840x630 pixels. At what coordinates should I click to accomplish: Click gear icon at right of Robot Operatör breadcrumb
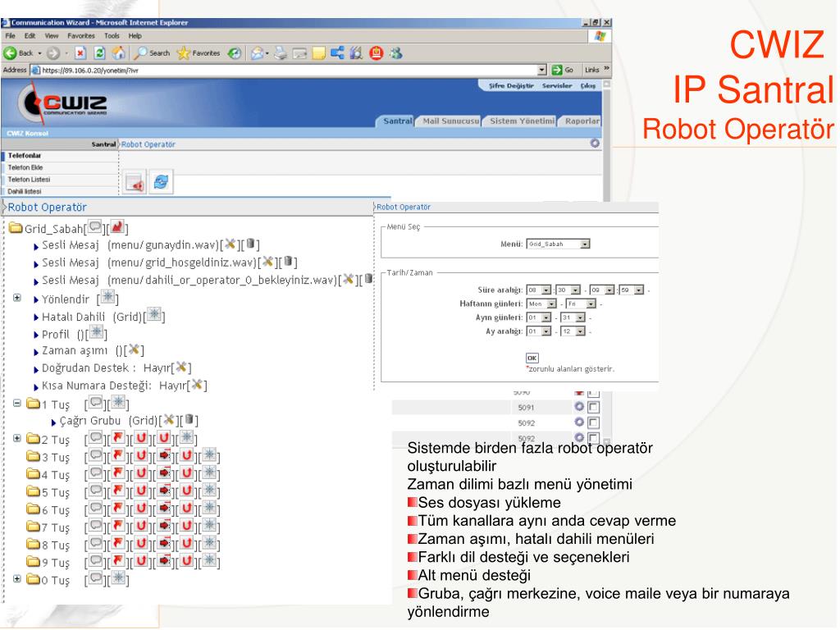[595, 143]
